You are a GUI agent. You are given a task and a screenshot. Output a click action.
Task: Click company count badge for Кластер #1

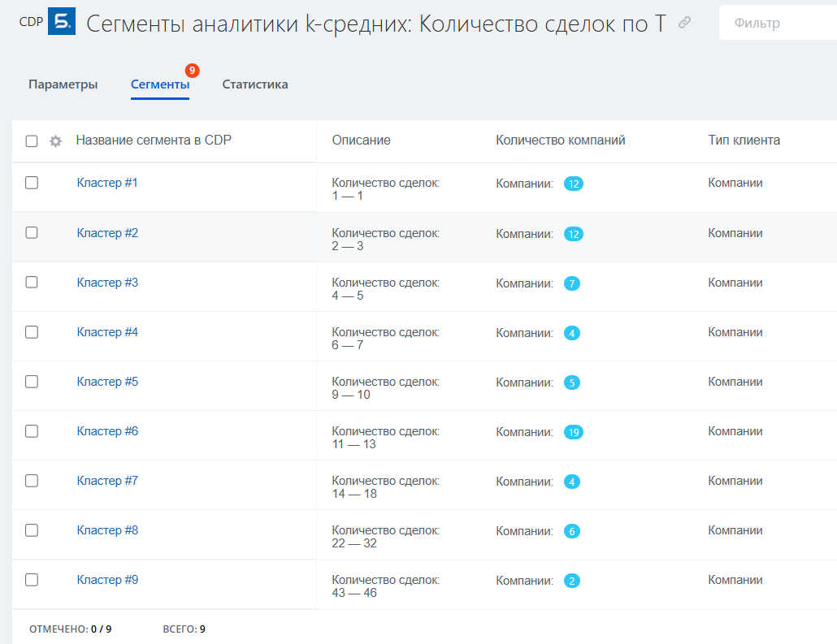pyautogui.click(x=573, y=184)
